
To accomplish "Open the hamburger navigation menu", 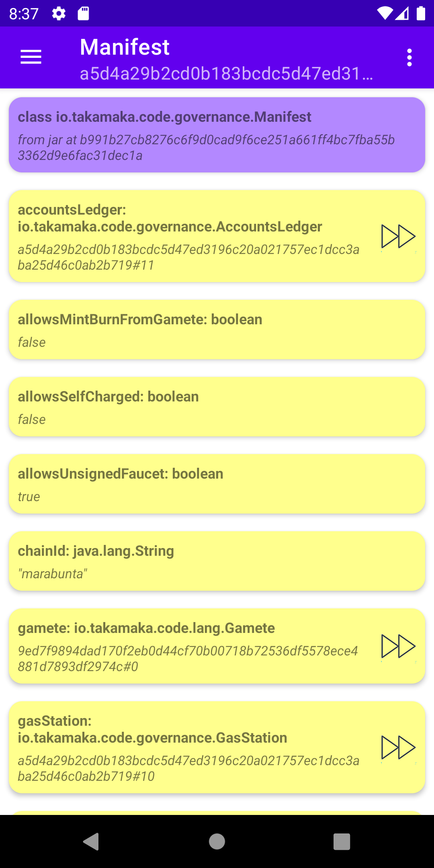I will click(31, 57).
